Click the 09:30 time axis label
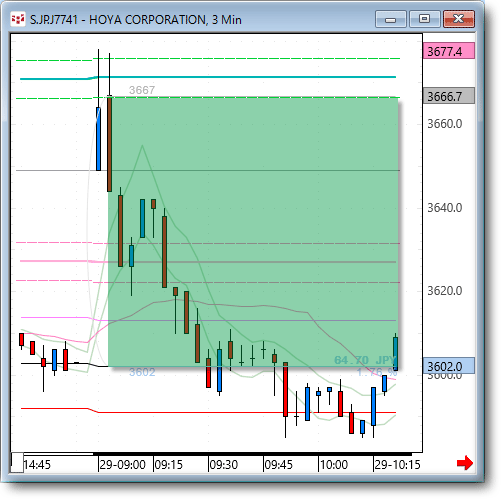Image resolution: width=502 pixels, height=500 pixels. click(x=224, y=464)
